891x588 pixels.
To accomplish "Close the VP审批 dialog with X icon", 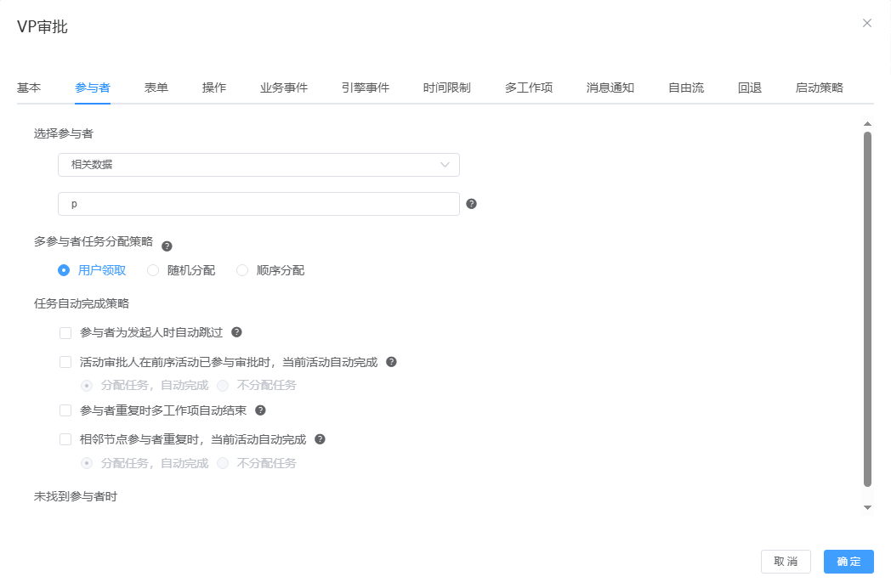I will click(x=867, y=23).
